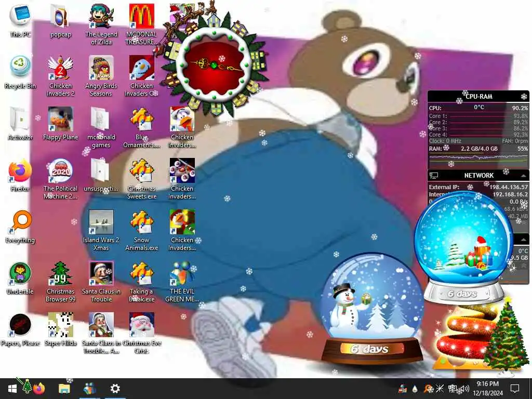Open the Activator folder
Viewport: 532px width, 399px height.
[x=20, y=124]
